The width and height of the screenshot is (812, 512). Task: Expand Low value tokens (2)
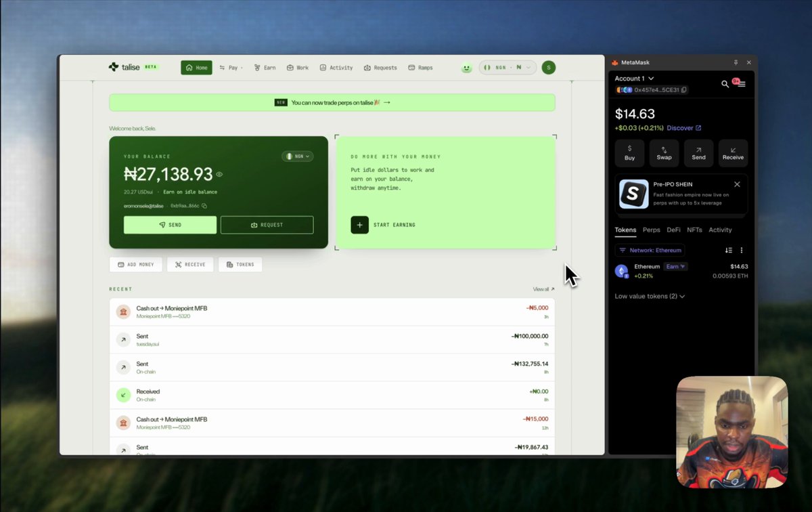(x=650, y=297)
